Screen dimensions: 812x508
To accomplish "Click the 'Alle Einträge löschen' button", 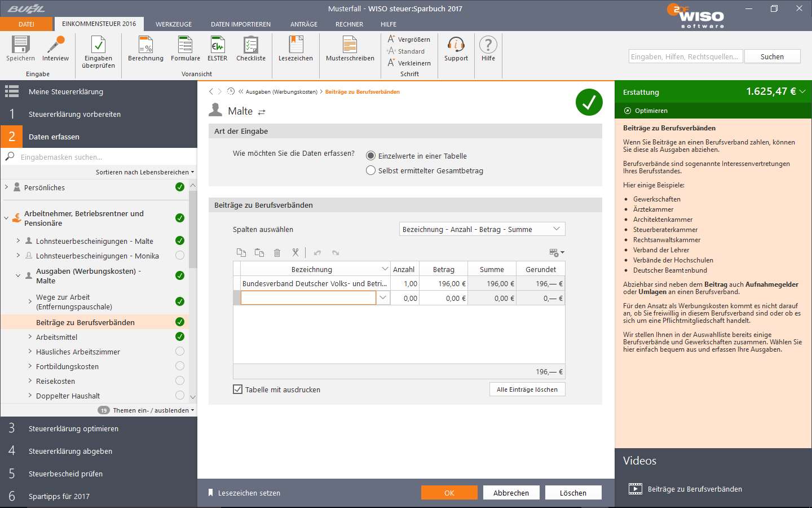I will coord(527,389).
